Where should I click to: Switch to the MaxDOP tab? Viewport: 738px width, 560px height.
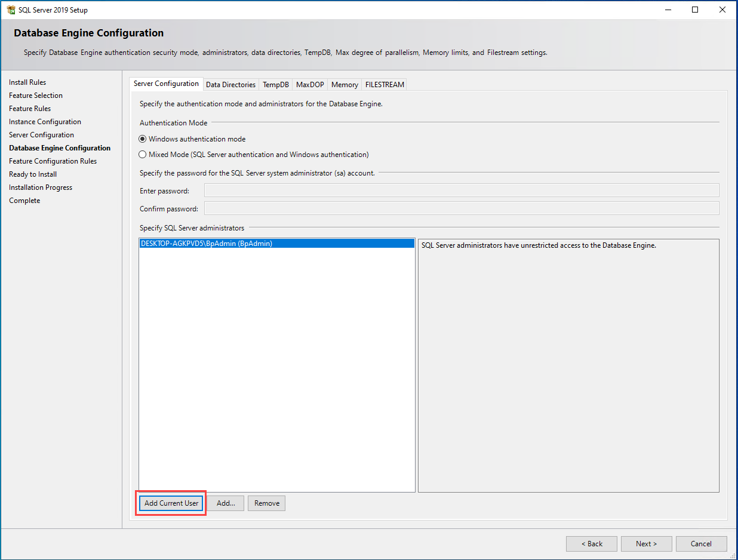[310, 85]
